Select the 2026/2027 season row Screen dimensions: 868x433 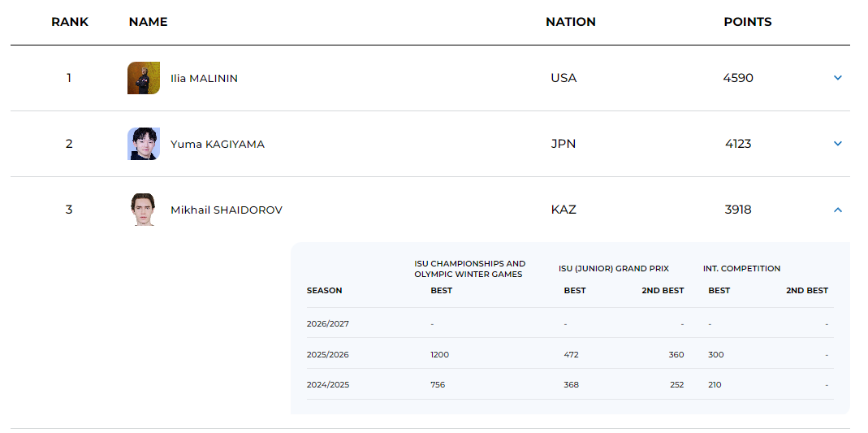click(570, 324)
